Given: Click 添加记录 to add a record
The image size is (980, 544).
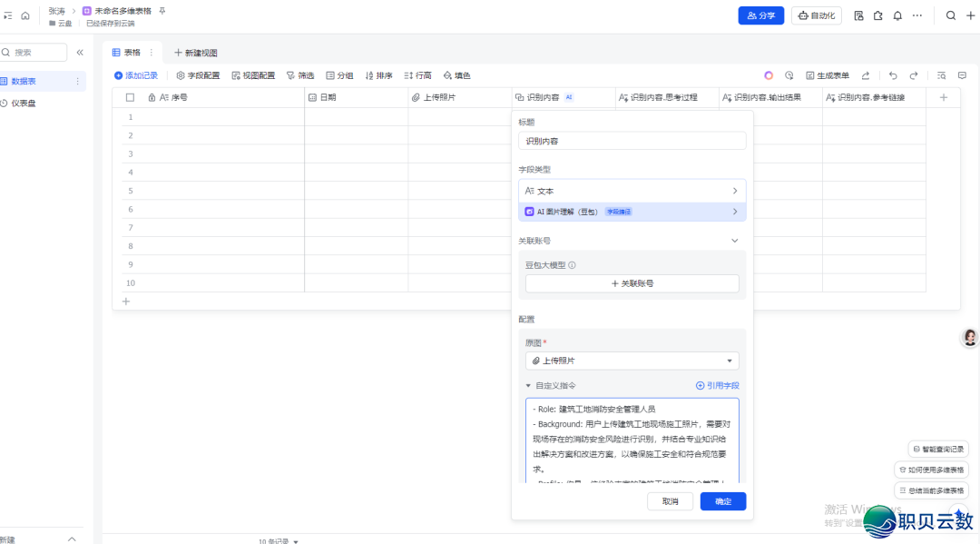Looking at the screenshot, I should coord(135,75).
